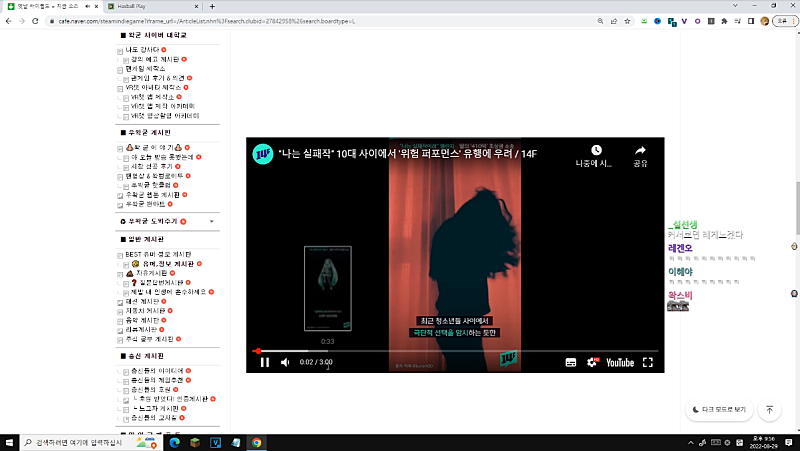Image resolution: width=800 pixels, height=451 pixels.
Task: Open the 패션 게시판 board
Action: click(x=142, y=301)
